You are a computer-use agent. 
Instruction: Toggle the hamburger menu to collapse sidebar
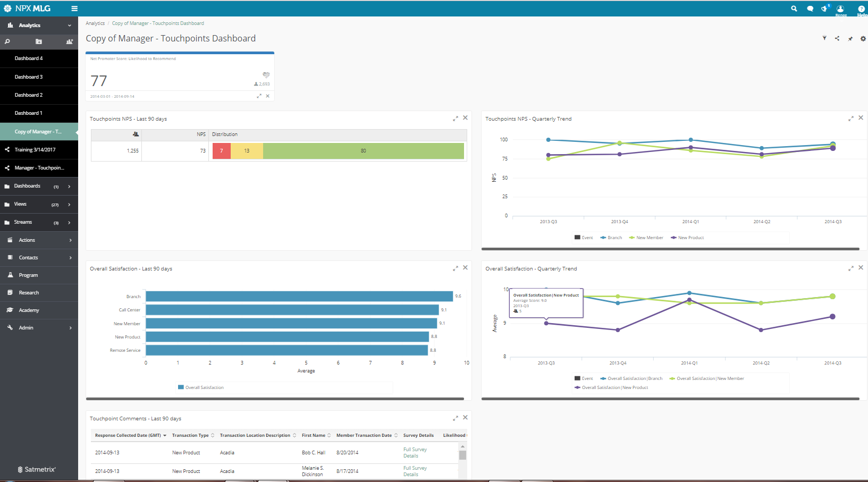click(x=74, y=9)
